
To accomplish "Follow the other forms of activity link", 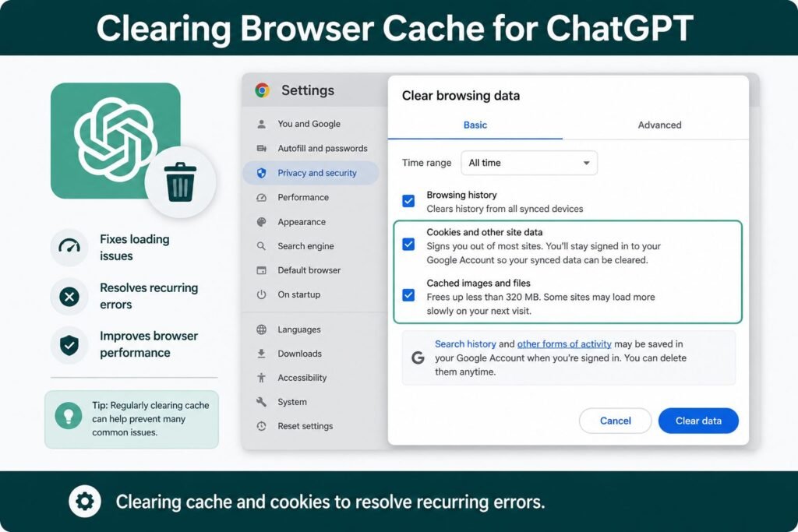I will click(x=564, y=344).
